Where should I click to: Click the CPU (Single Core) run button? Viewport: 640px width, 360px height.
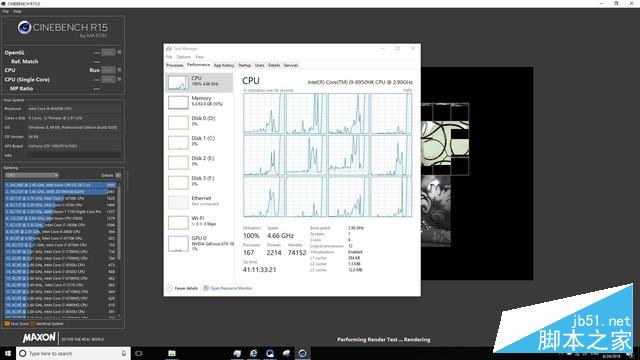[x=108, y=80]
